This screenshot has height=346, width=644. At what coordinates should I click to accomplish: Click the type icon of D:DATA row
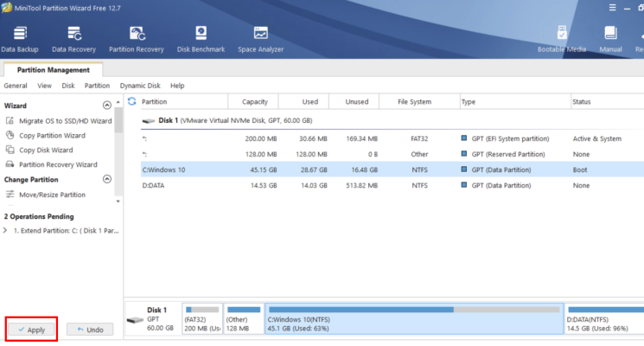(x=463, y=185)
